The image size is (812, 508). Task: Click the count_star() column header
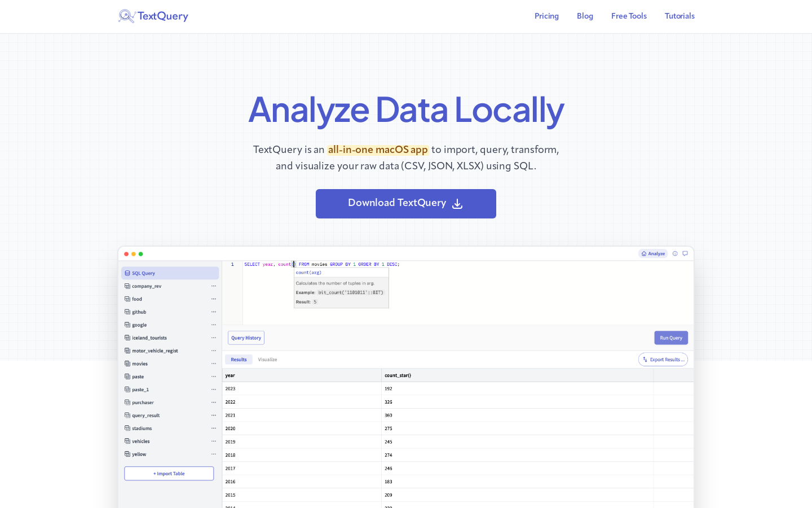[x=518, y=375]
